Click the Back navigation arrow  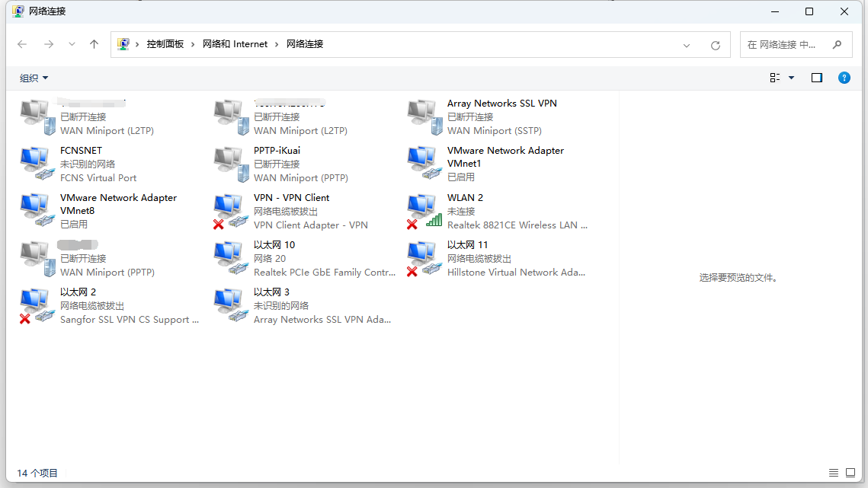click(22, 44)
